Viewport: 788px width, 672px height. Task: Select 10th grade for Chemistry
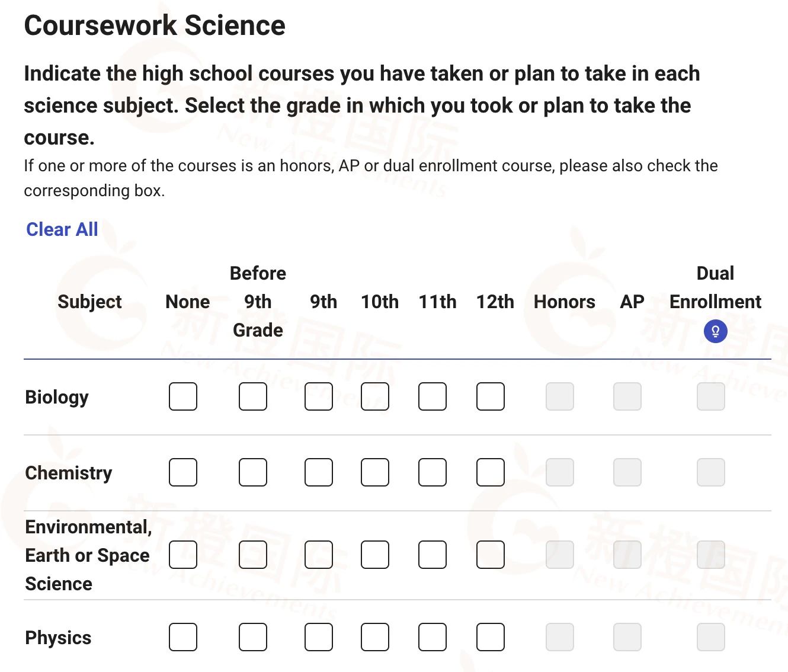click(x=375, y=472)
